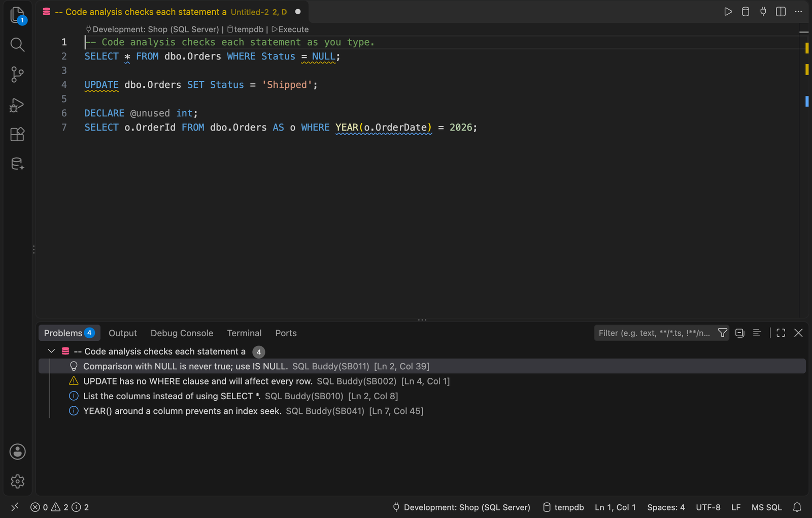This screenshot has width=812, height=518.
Task: Select the SELECT * problem SB010
Action: pos(422,396)
